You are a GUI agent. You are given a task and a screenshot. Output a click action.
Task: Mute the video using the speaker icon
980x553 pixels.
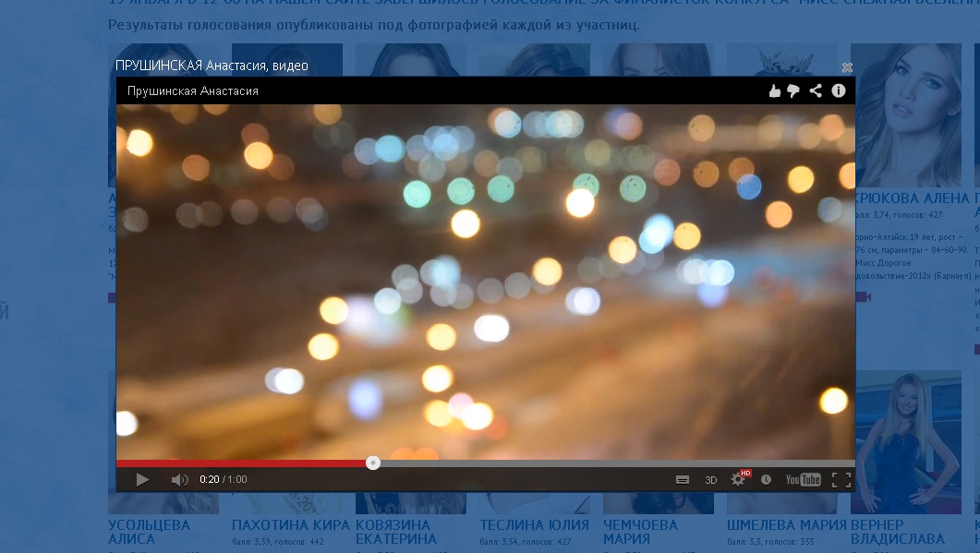click(x=179, y=480)
